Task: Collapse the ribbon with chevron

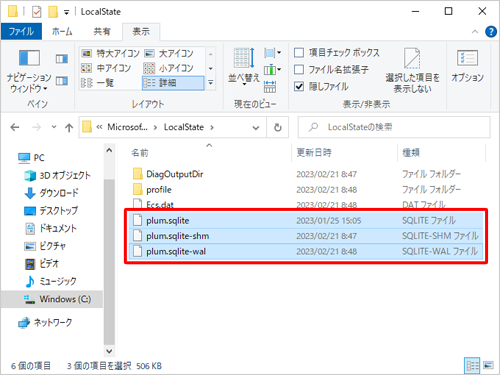Action: tap(475, 32)
